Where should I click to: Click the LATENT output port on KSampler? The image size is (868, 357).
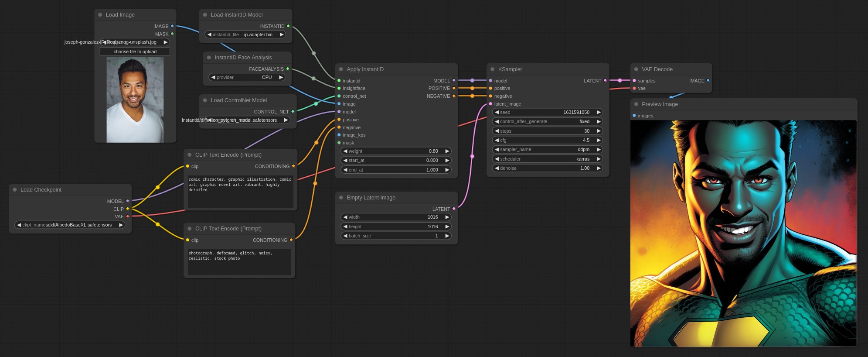click(x=605, y=81)
